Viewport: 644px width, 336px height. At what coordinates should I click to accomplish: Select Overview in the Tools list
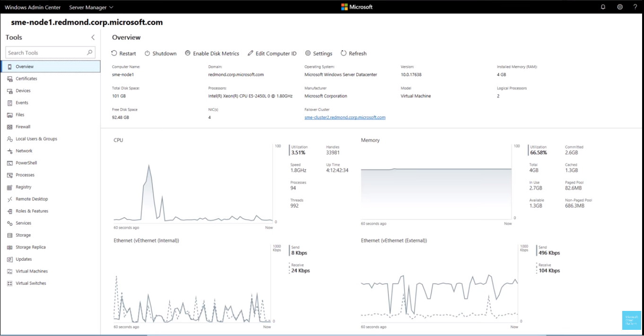[x=51, y=67]
